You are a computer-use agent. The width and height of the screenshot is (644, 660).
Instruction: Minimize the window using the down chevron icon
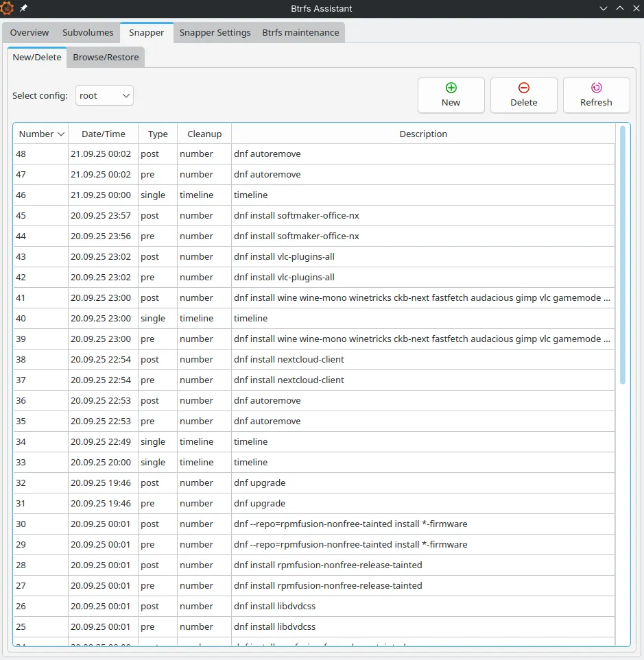tap(604, 8)
